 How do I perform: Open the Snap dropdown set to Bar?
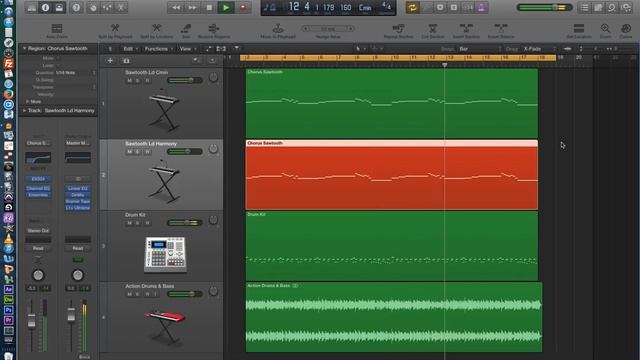pos(480,49)
